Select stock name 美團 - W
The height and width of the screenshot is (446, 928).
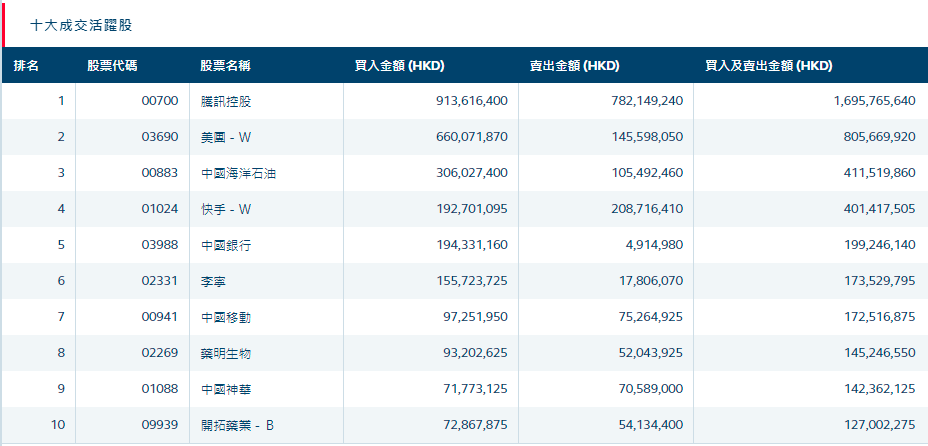click(226, 137)
